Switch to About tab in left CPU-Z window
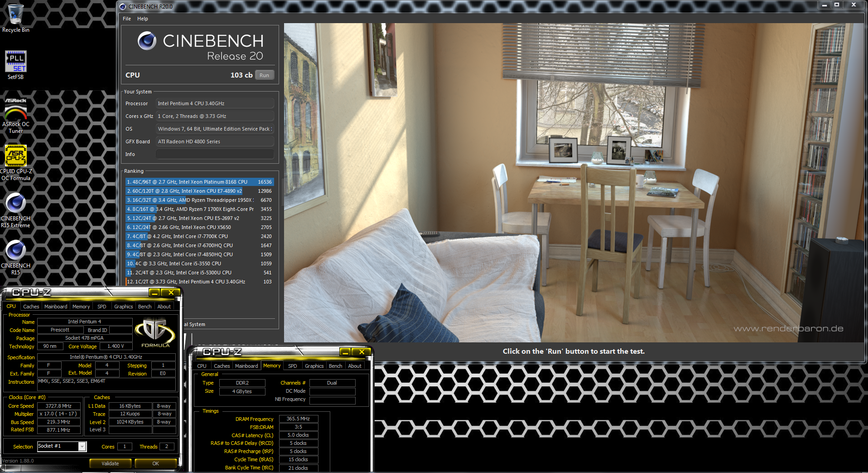868x473 pixels. click(x=164, y=307)
